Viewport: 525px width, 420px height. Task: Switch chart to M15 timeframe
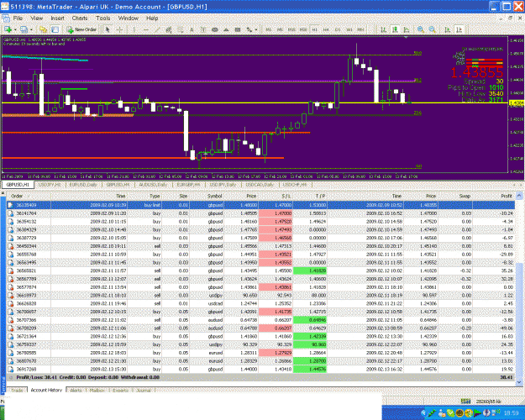[291, 29]
